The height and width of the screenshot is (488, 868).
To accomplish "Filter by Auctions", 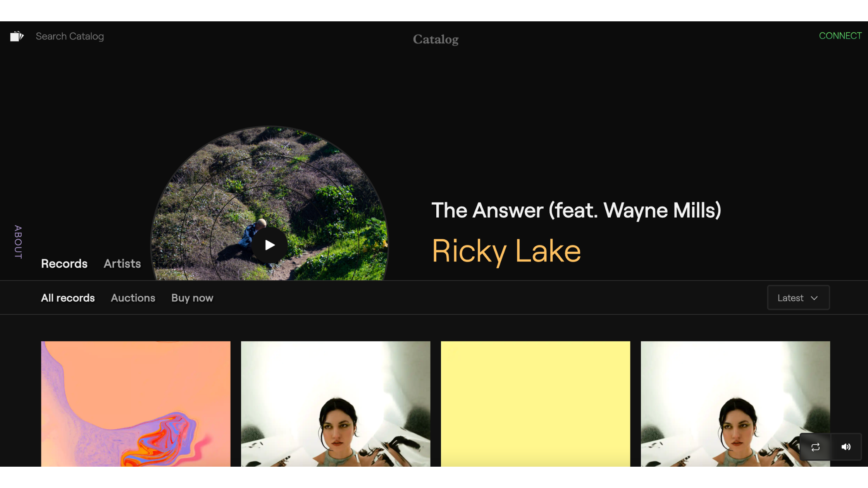I will point(133,298).
